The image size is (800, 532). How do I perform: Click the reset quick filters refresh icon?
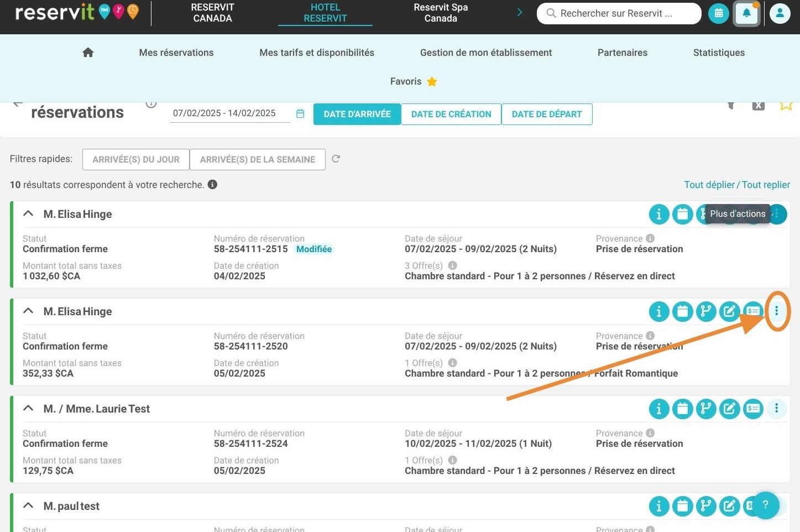point(336,159)
